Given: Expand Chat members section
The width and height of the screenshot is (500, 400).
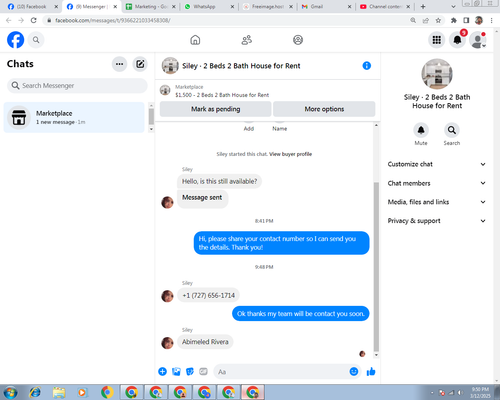Looking at the screenshot, I should tap(437, 183).
